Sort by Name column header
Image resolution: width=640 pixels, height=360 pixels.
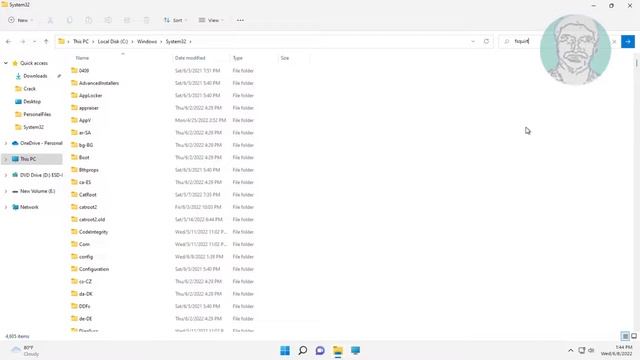pyautogui.click(x=82, y=58)
